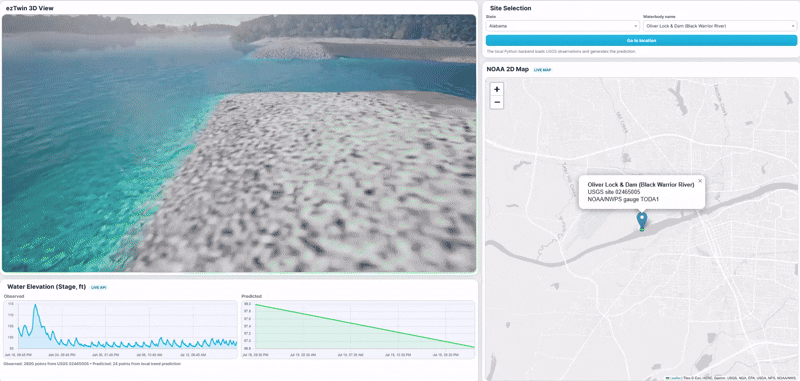This screenshot has height=381, width=800.
Task: Click the LIVE MAP badge
Action: pos(542,69)
